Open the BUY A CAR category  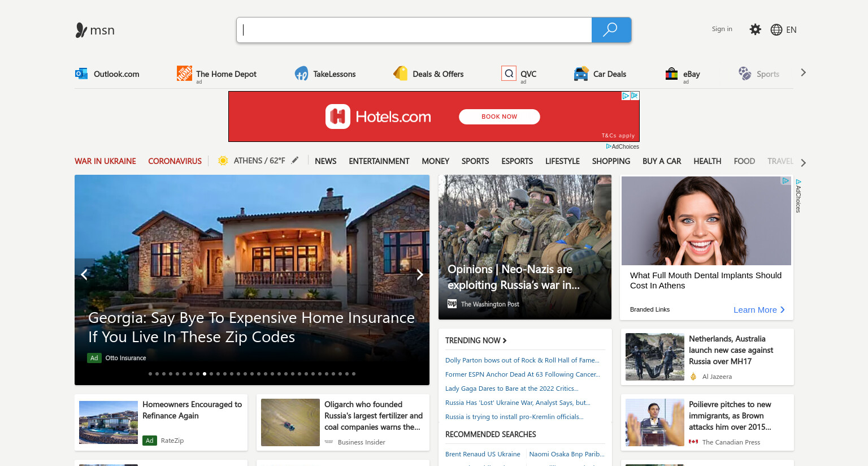pyautogui.click(x=662, y=161)
